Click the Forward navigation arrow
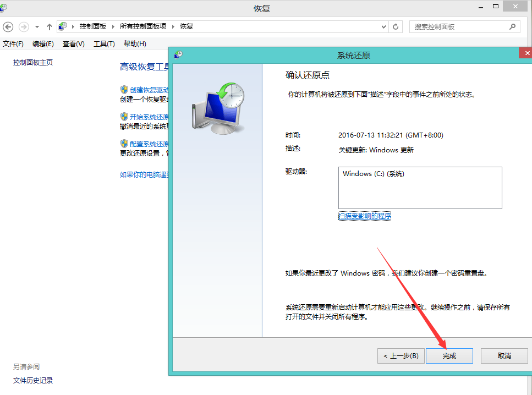This screenshot has width=532, height=395. [24, 27]
